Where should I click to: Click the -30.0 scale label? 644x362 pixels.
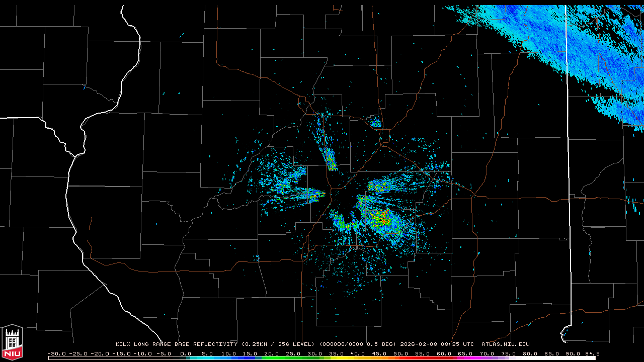click(x=57, y=353)
